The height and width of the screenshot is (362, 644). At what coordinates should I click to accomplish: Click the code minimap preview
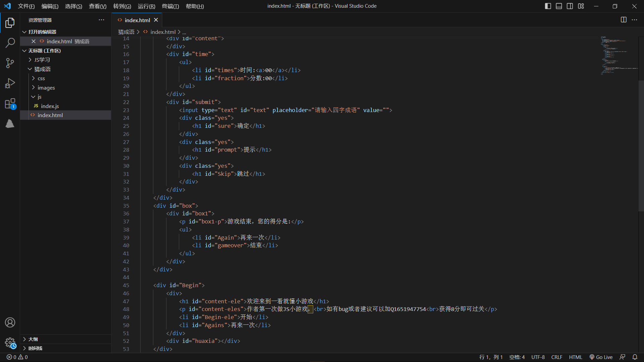click(x=619, y=55)
